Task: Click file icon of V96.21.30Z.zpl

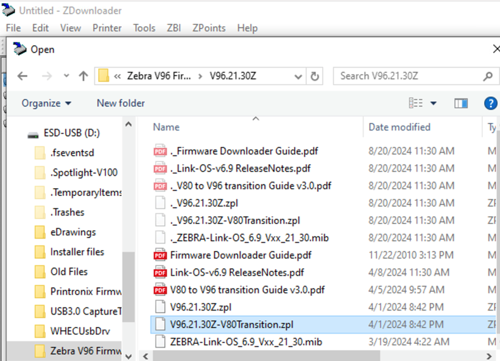Action: click(160, 307)
